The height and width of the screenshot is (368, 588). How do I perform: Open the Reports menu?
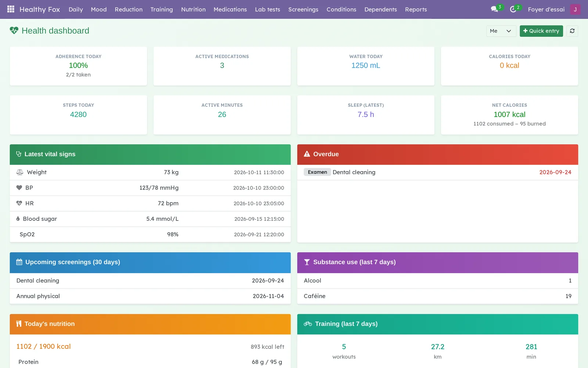tap(416, 9)
